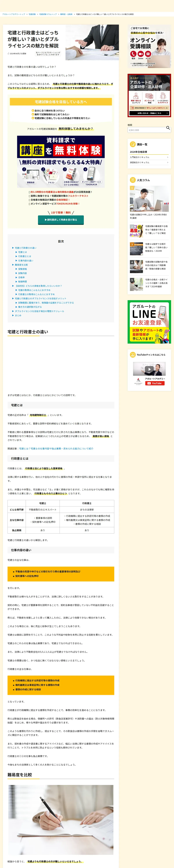Click the search magnifier icon
This screenshot has width=174, height=868.
point(168,128)
